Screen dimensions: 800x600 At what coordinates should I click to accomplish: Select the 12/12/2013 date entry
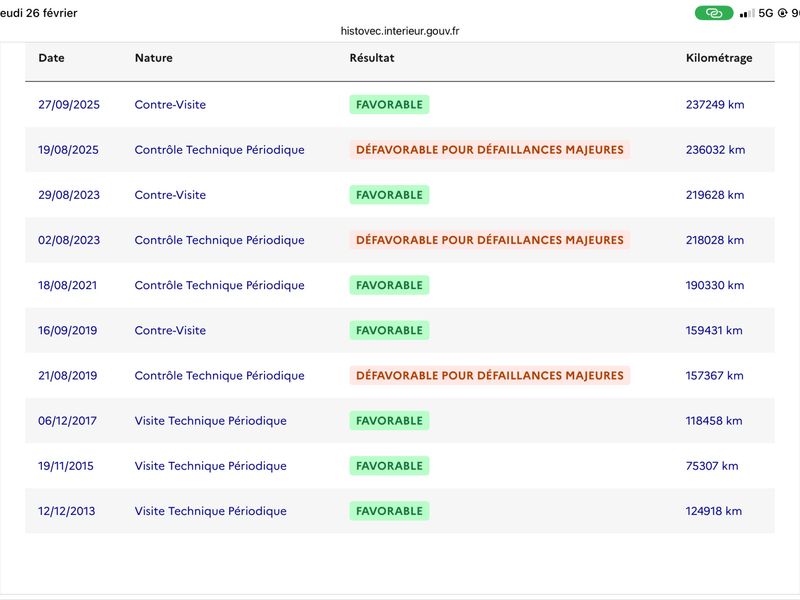[67, 511]
